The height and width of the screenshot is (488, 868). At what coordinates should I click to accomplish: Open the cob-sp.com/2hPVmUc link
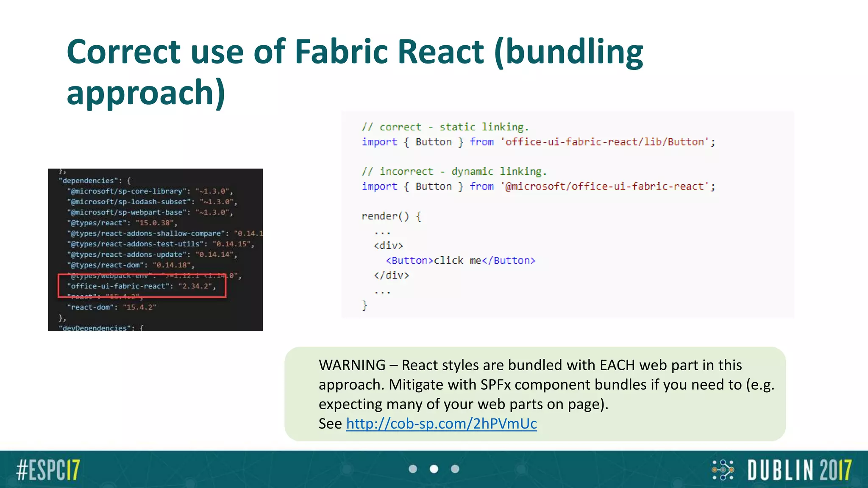click(441, 424)
